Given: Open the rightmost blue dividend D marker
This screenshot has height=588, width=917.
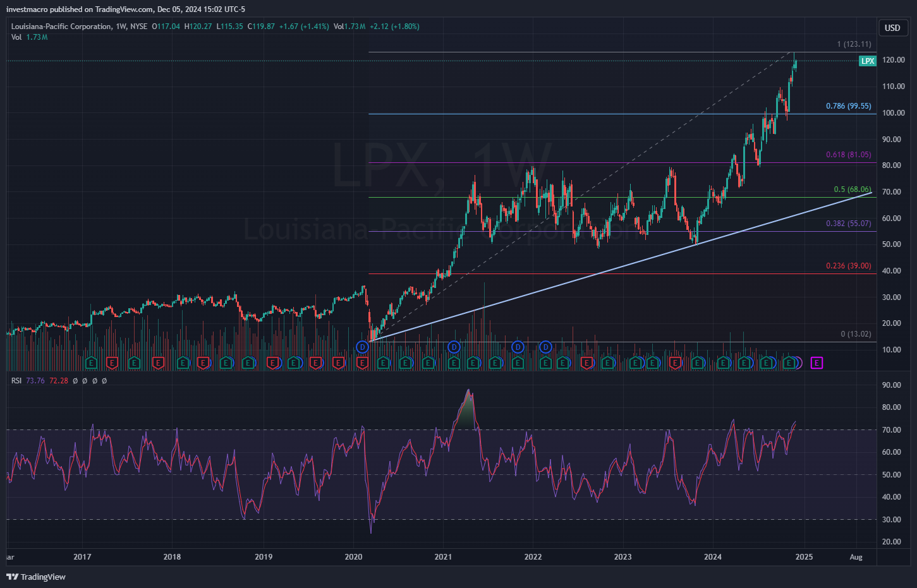Looking at the screenshot, I should coord(545,347).
